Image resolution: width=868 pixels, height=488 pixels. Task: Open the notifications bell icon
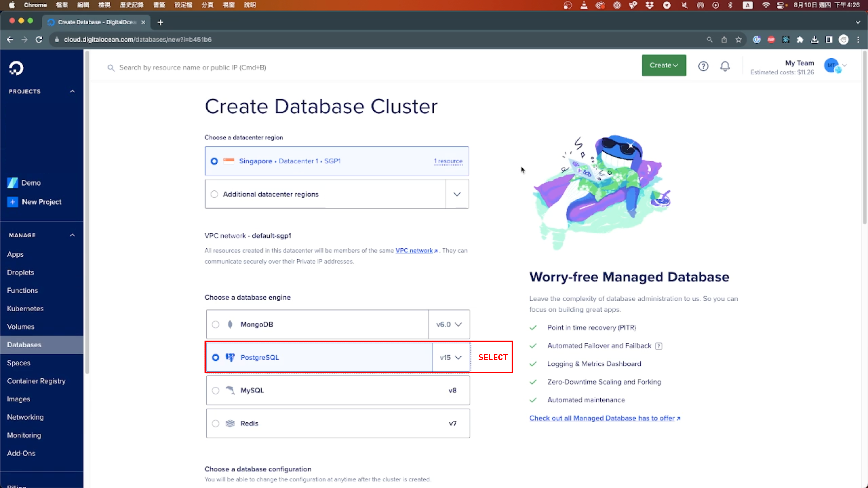725,66
